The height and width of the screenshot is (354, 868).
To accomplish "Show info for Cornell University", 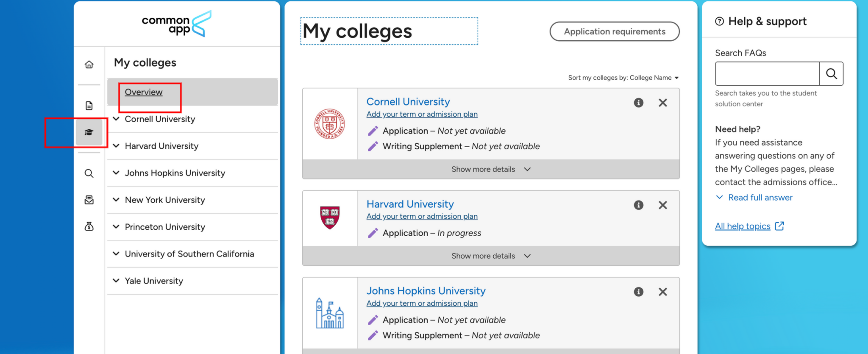I will click(639, 103).
